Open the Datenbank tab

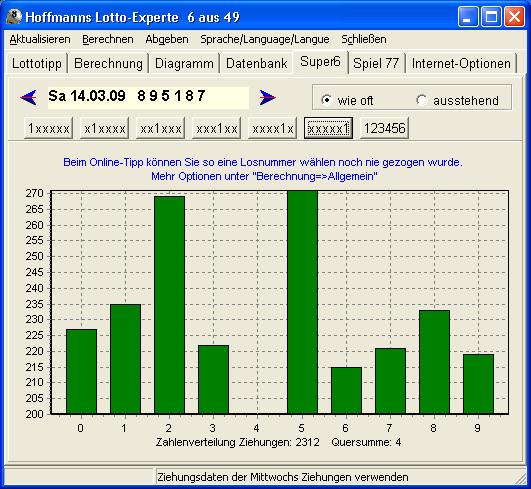point(256,63)
